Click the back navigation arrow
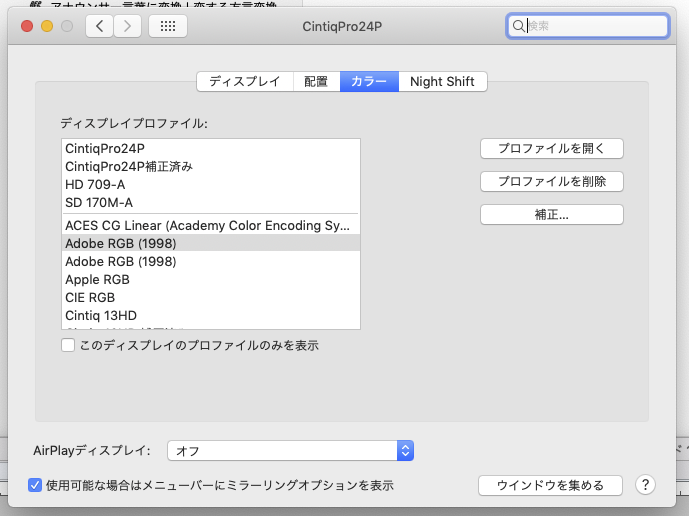Image resolution: width=689 pixels, height=516 pixels. tap(100, 27)
